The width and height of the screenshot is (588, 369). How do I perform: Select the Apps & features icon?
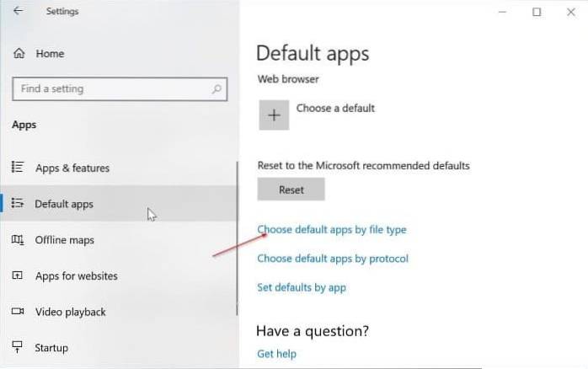[18, 168]
